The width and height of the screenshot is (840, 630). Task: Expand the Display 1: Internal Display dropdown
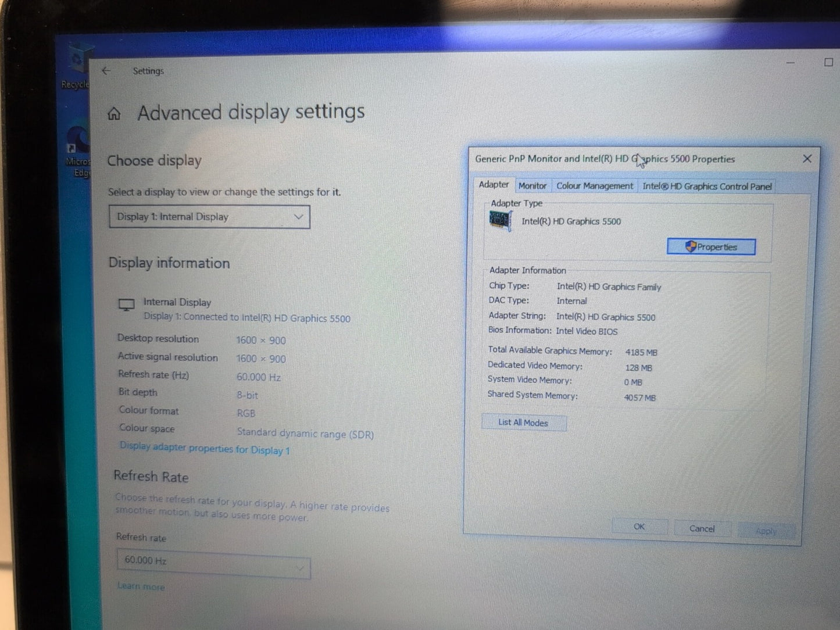point(209,217)
